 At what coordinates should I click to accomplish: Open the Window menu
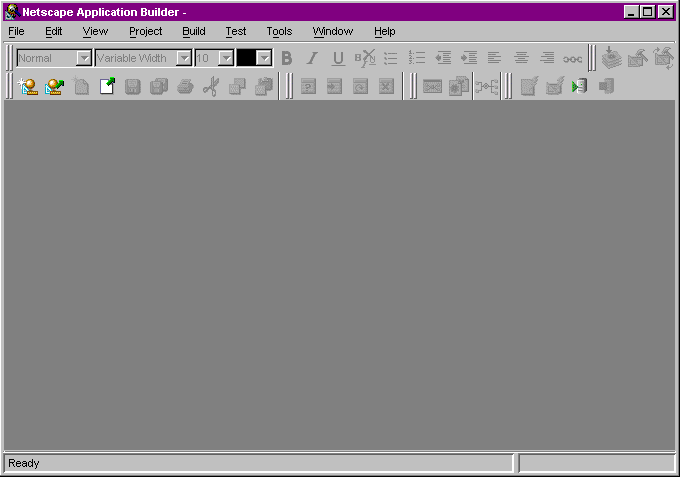[x=333, y=32]
